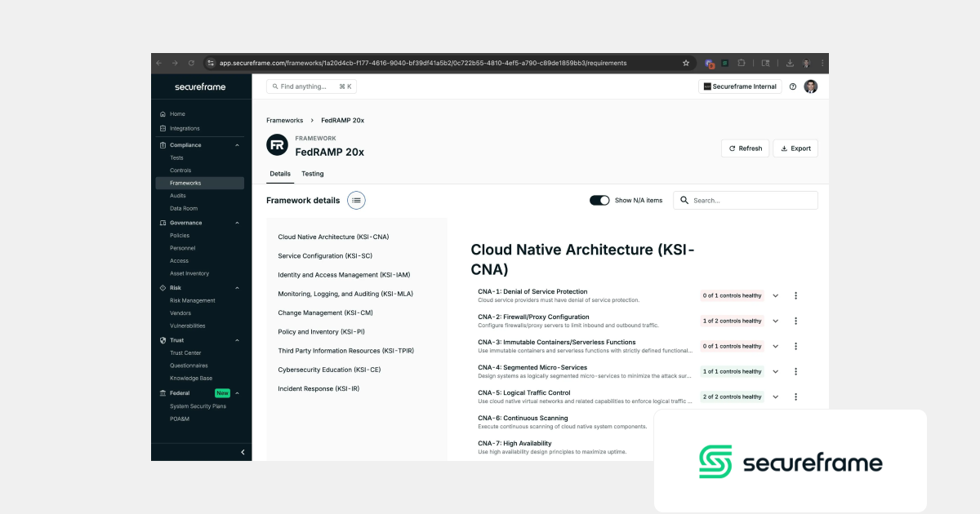
Task: View site information icon in address bar
Action: 211,63
